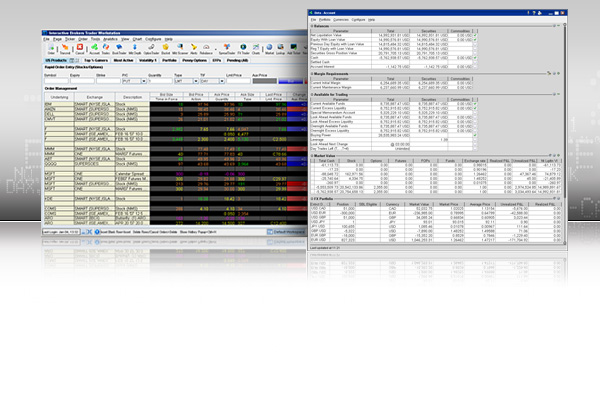Viewport: 600px width, 400px height.
Task: Click the blue Buy button in Rapid Order Entry
Action: [290, 81]
